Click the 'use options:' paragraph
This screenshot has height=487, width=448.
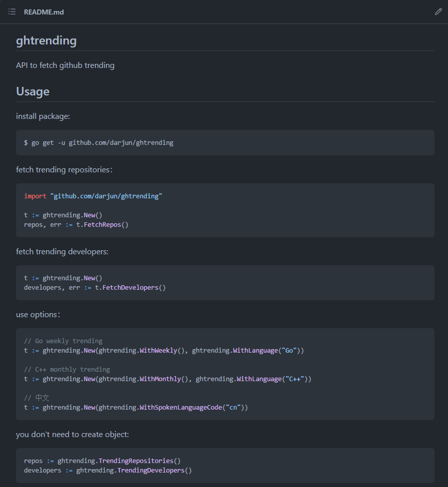point(38,315)
